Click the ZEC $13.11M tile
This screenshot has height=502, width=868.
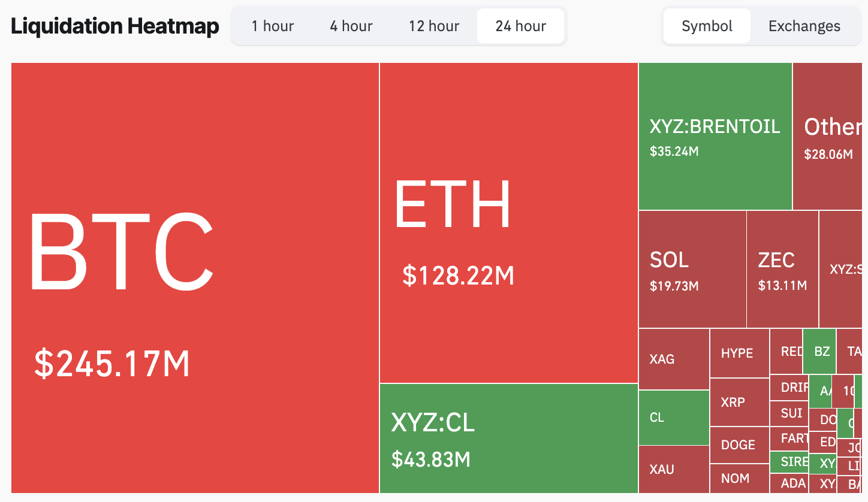pyautogui.click(x=782, y=269)
